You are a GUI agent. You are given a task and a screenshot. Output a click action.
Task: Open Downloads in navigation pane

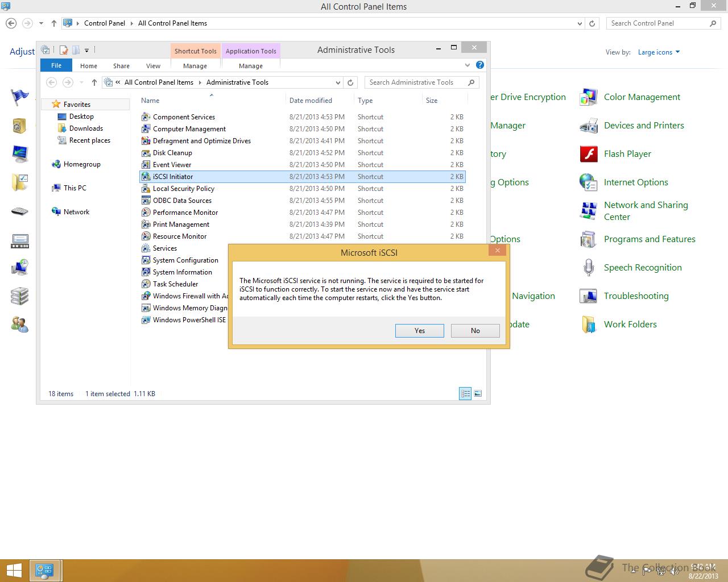[x=86, y=128]
